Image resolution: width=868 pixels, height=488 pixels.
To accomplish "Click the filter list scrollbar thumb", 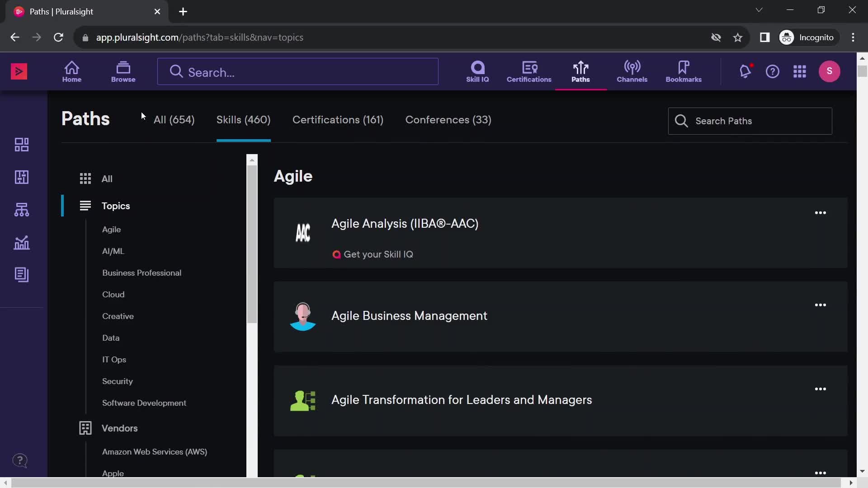I will point(252,244).
